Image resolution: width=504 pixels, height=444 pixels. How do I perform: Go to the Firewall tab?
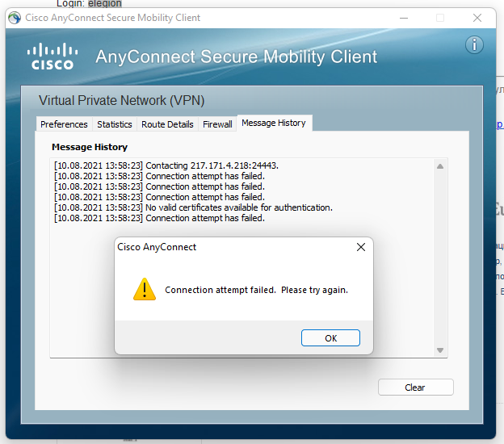pos(217,124)
